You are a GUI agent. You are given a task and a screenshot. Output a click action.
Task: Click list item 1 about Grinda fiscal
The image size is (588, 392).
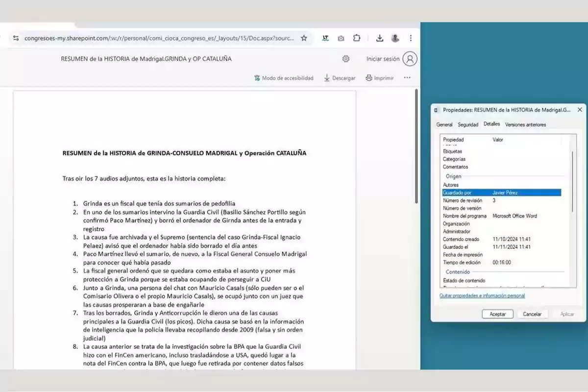tap(159, 203)
